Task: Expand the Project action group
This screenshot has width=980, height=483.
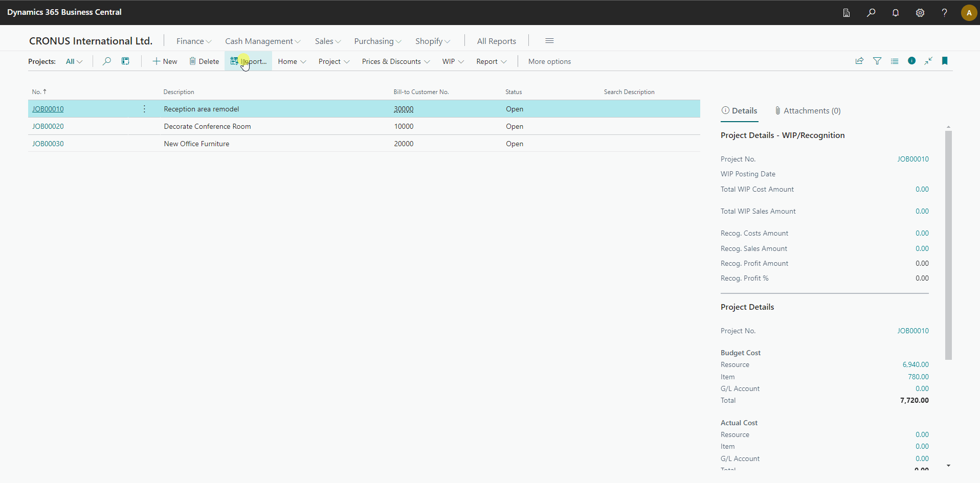Action: (x=334, y=61)
